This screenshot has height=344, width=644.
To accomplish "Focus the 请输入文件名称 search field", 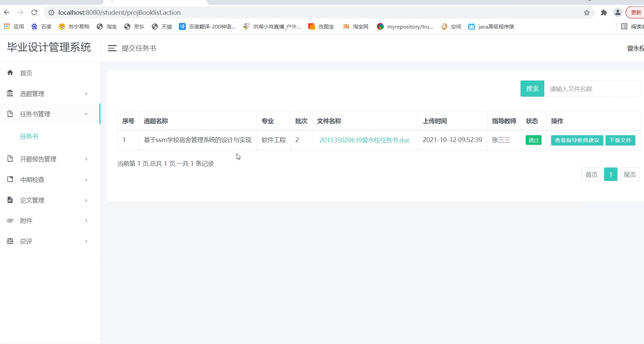I will tap(592, 89).
